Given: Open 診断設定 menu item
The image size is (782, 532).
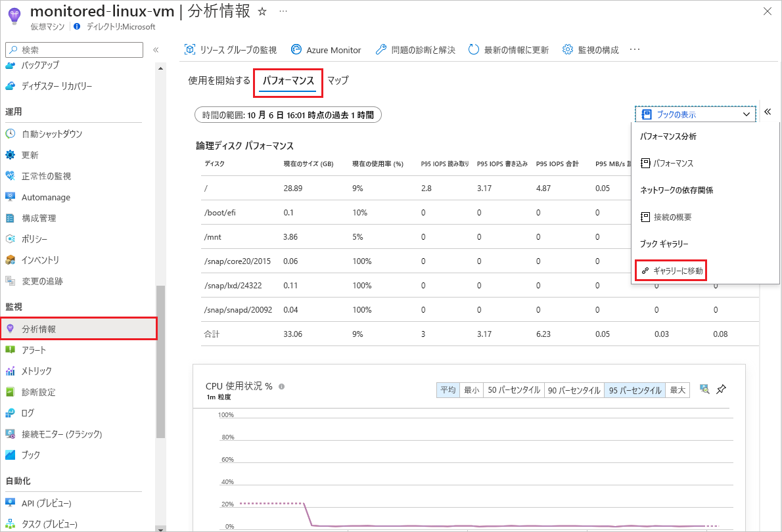Looking at the screenshot, I should point(30,392).
